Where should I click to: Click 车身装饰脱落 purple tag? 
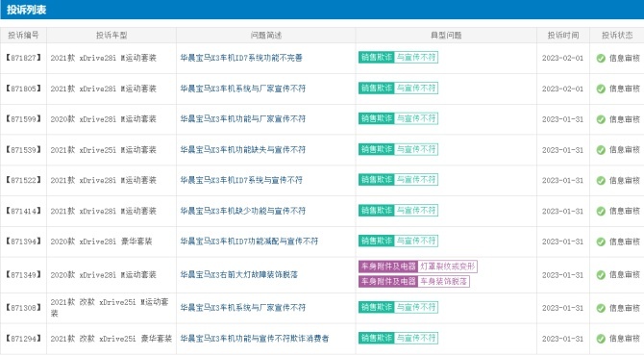click(443, 282)
